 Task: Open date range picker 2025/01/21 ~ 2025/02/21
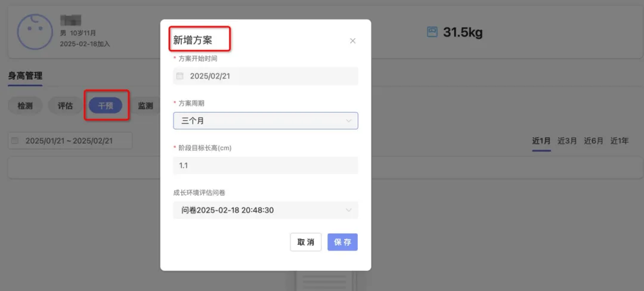(70, 140)
